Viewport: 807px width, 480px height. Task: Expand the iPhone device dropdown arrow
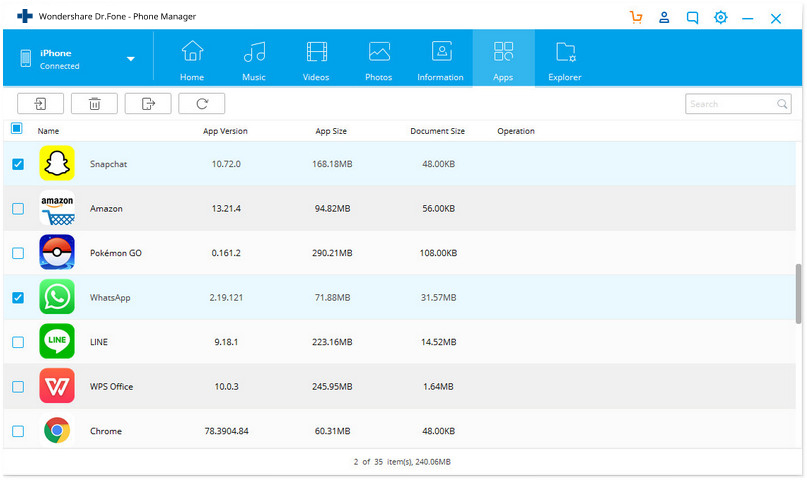click(131, 59)
